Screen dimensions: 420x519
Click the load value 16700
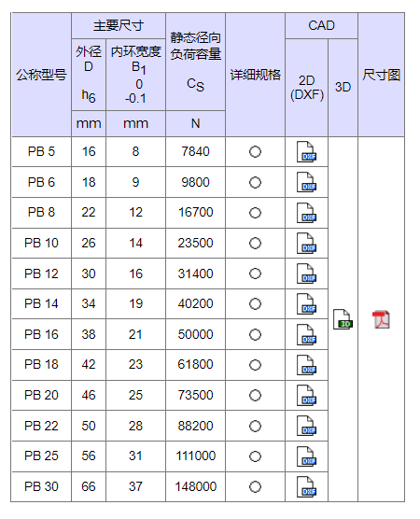[196, 213]
